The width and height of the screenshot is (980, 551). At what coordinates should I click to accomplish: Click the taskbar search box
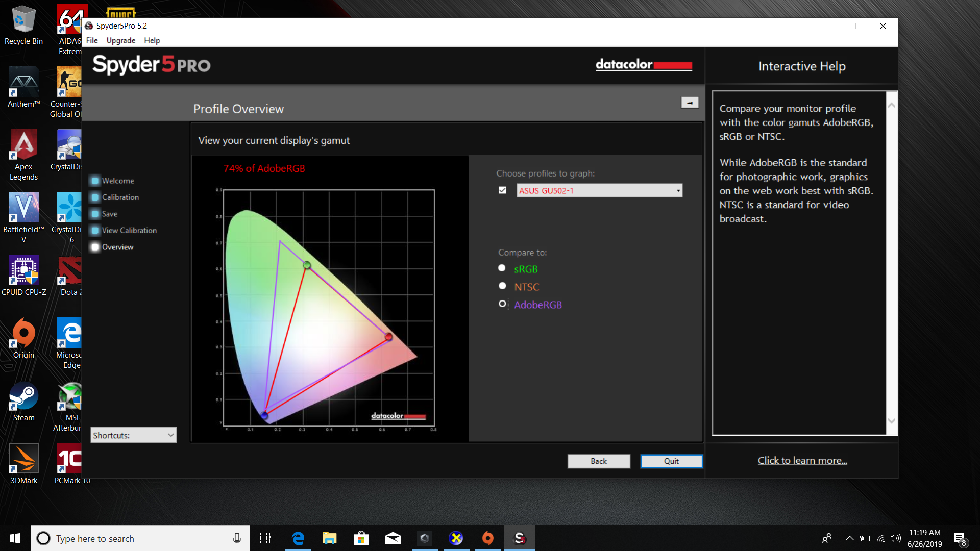click(x=140, y=538)
